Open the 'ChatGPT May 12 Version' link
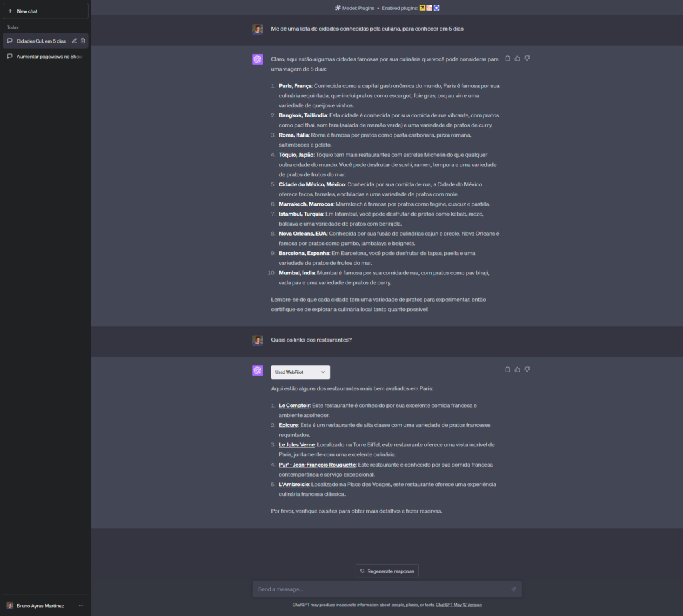This screenshot has width=683, height=616. (x=460, y=604)
